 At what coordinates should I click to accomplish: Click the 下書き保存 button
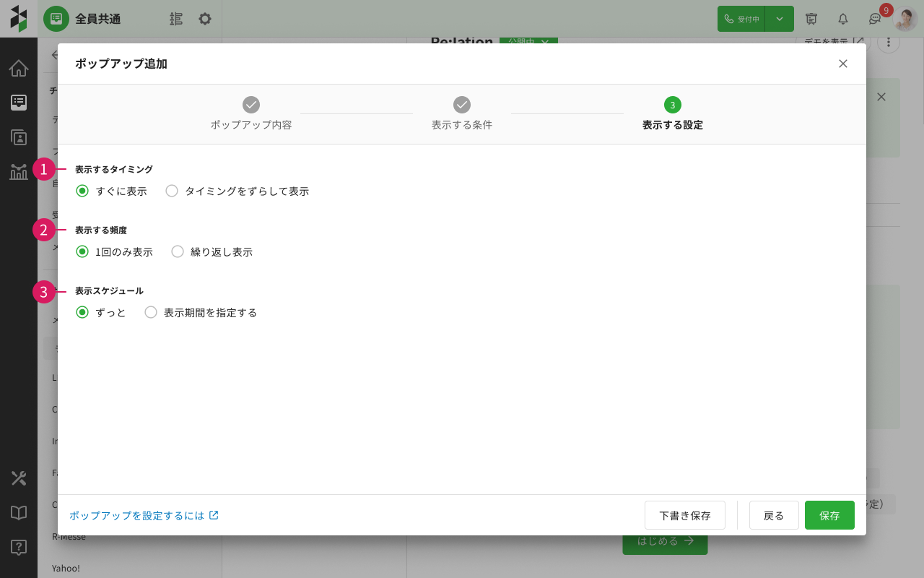click(685, 515)
